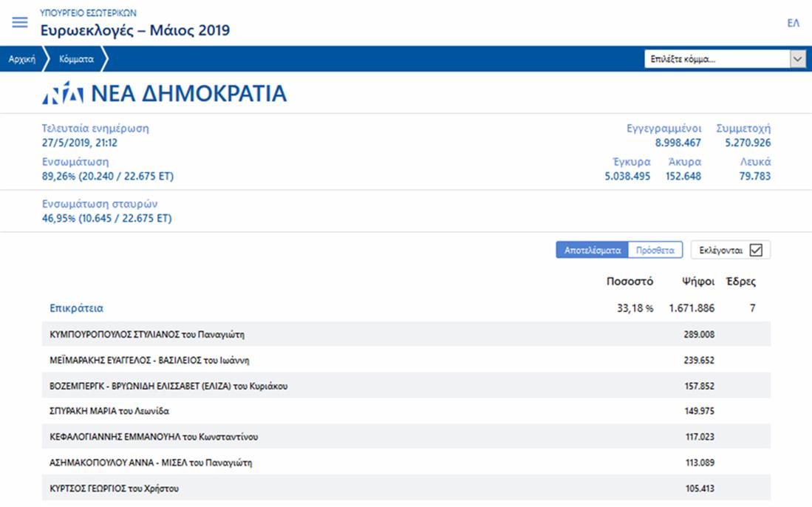Go to Αρχική breadcrumb

point(22,59)
